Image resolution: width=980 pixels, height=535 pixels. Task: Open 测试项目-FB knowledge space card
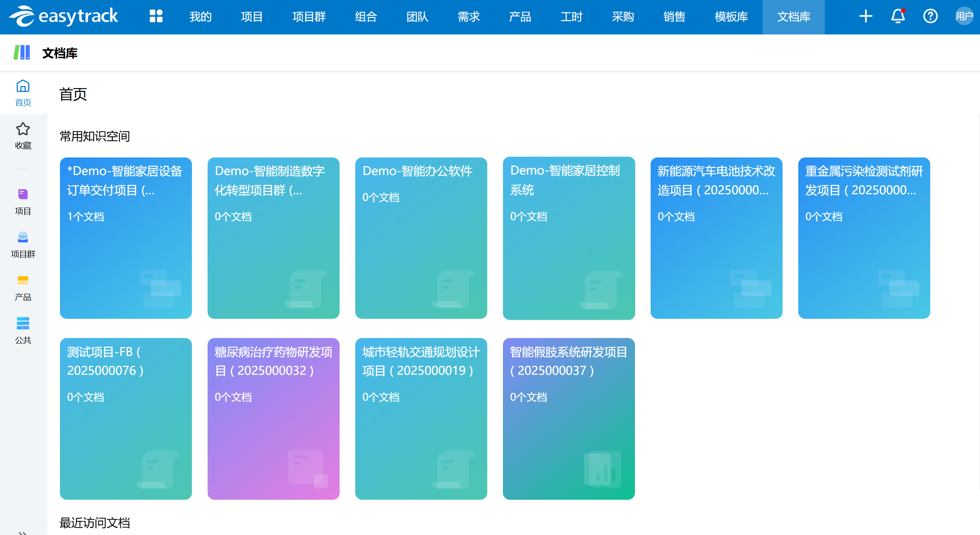pyautogui.click(x=126, y=418)
